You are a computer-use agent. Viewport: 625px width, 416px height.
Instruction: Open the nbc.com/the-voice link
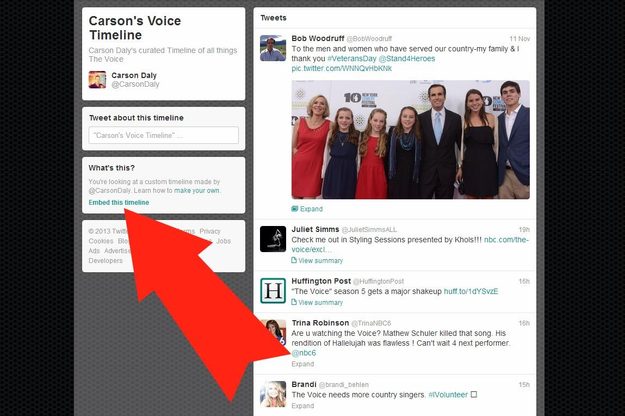coord(506,240)
